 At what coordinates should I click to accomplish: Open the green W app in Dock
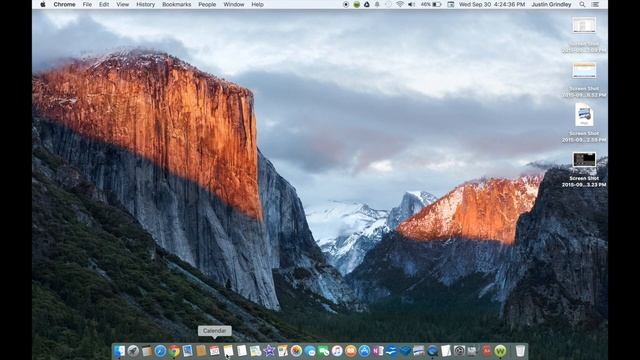pos(500,351)
